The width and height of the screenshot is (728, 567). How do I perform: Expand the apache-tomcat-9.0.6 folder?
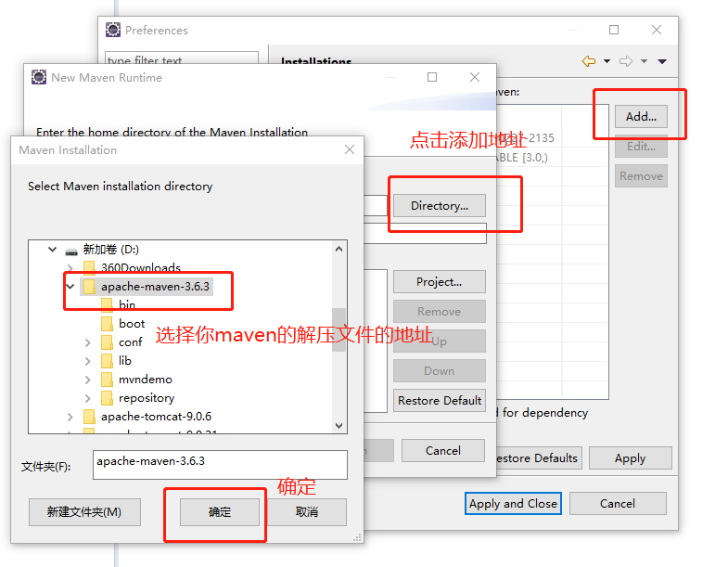[x=70, y=417]
